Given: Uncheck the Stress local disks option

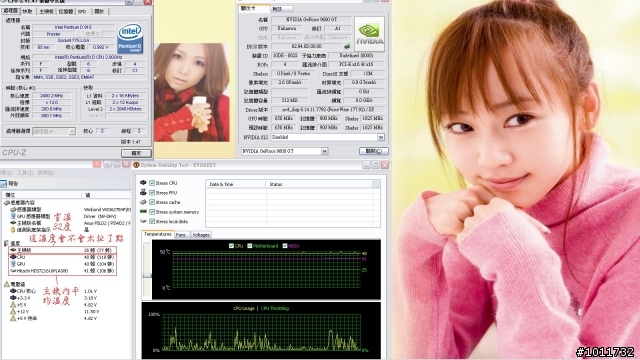Looking at the screenshot, I should [x=152, y=221].
